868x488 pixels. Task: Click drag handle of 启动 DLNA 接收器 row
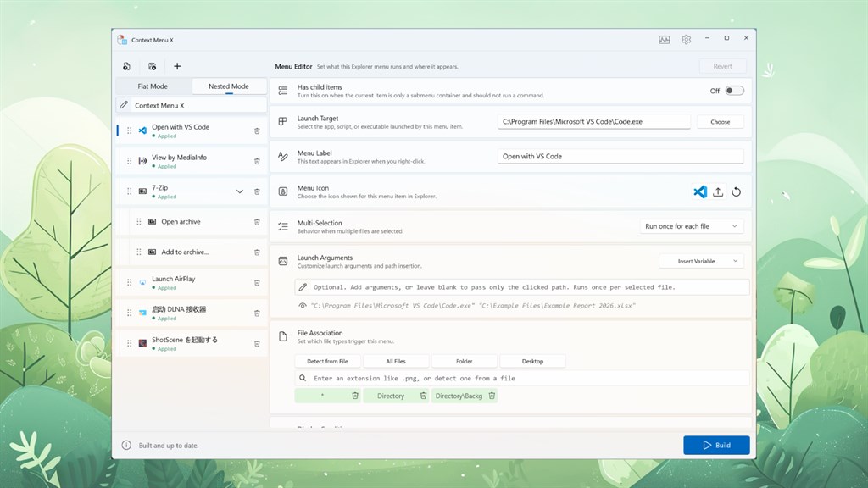pyautogui.click(x=129, y=313)
